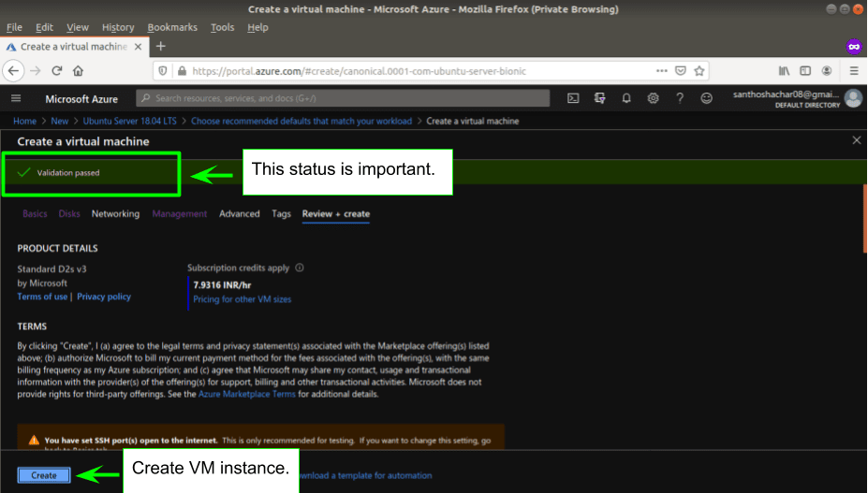
Task: Click Choose recommended defaults breadcrumb link
Action: pos(302,122)
